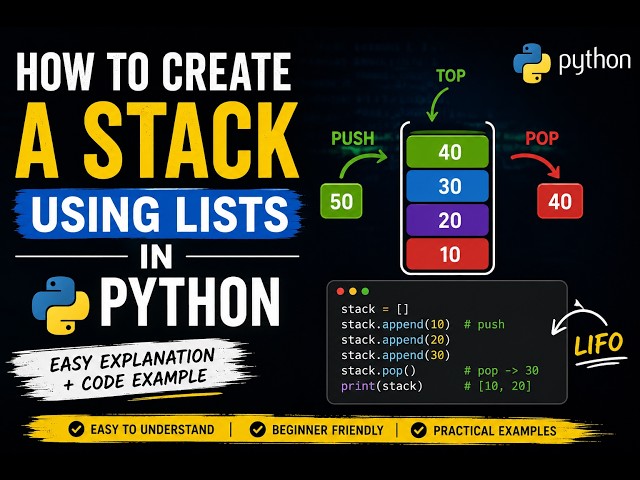Click the word "IN" between the lines
640x480 pixels.
pos(156,257)
